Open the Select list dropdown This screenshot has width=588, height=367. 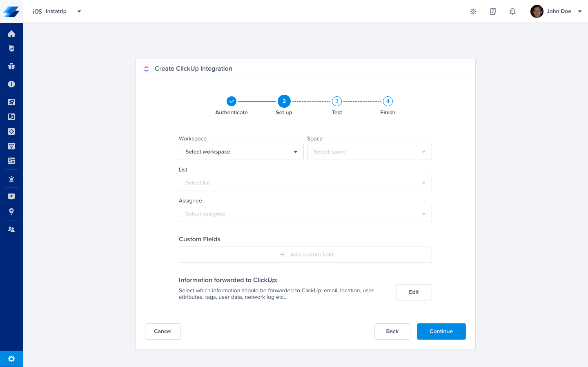coord(305,183)
